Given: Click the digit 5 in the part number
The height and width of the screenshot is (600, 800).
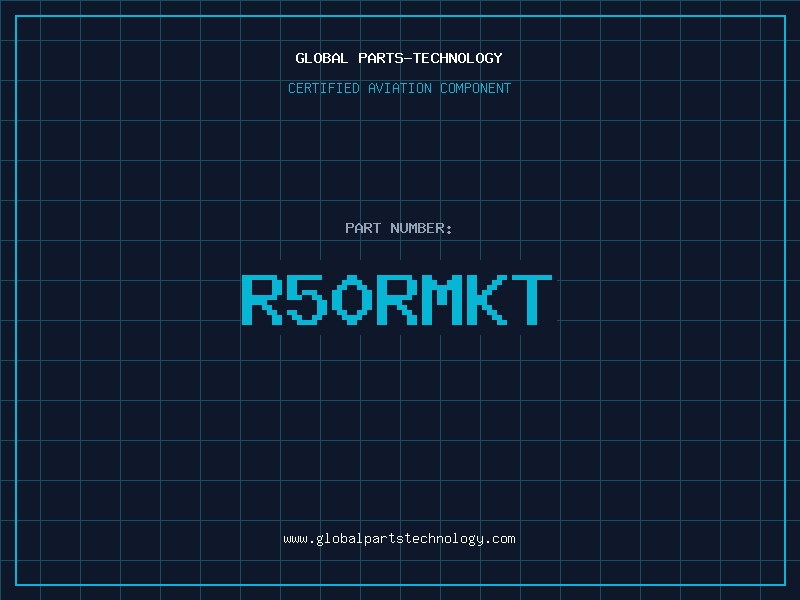Looking at the screenshot, I should point(307,299).
